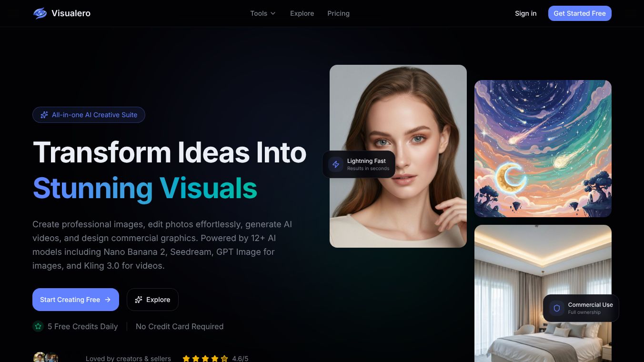Image resolution: width=644 pixels, height=362 pixels.
Task: Expand the All-in-one AI Creative Suite badge
Action: tap(89, 115)
